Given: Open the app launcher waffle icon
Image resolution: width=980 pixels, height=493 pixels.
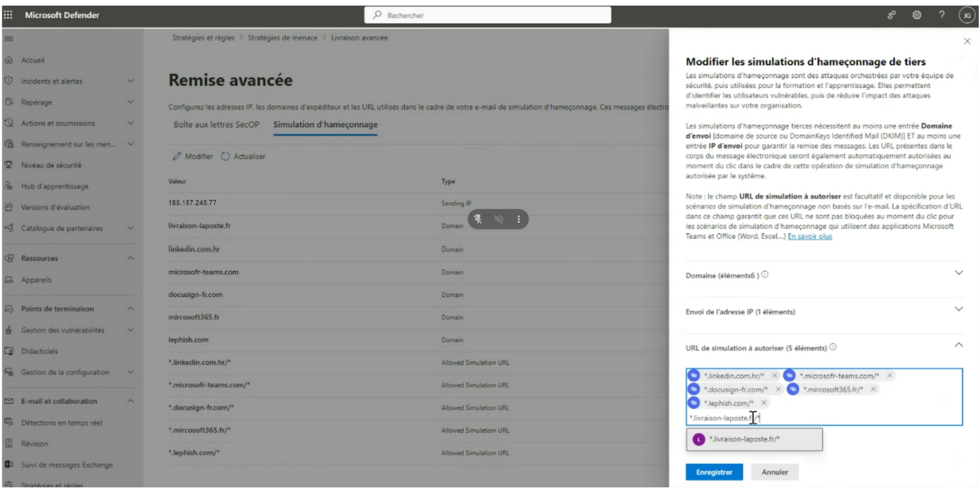Looking at the screenshot, I should tap(8, 15).
